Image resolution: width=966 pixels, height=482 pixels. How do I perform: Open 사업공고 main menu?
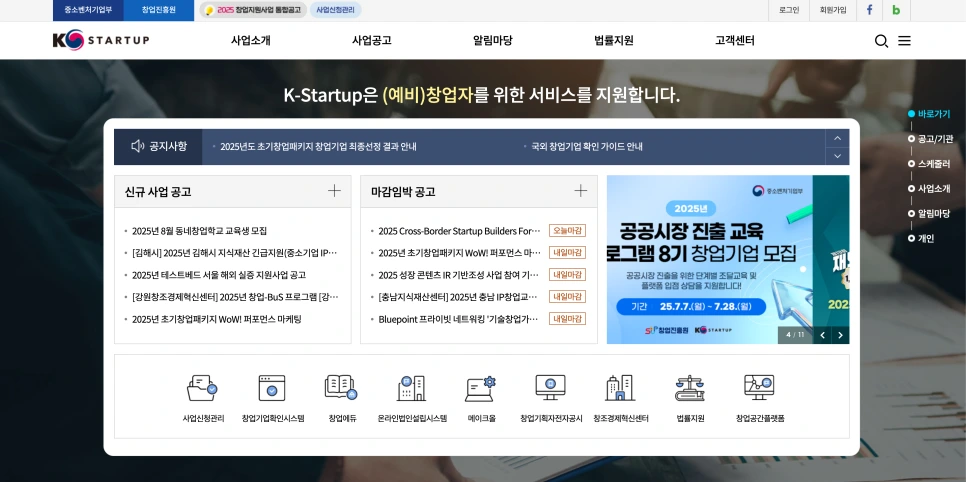371,41
